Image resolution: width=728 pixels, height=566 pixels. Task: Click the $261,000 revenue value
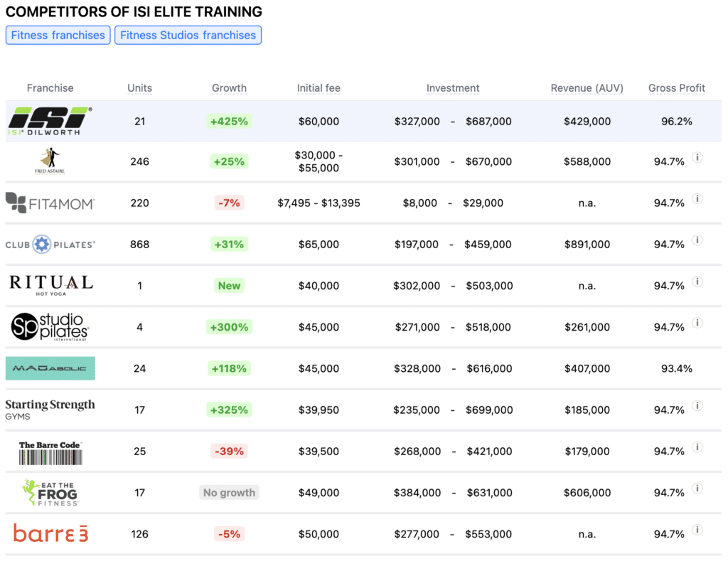587,327
